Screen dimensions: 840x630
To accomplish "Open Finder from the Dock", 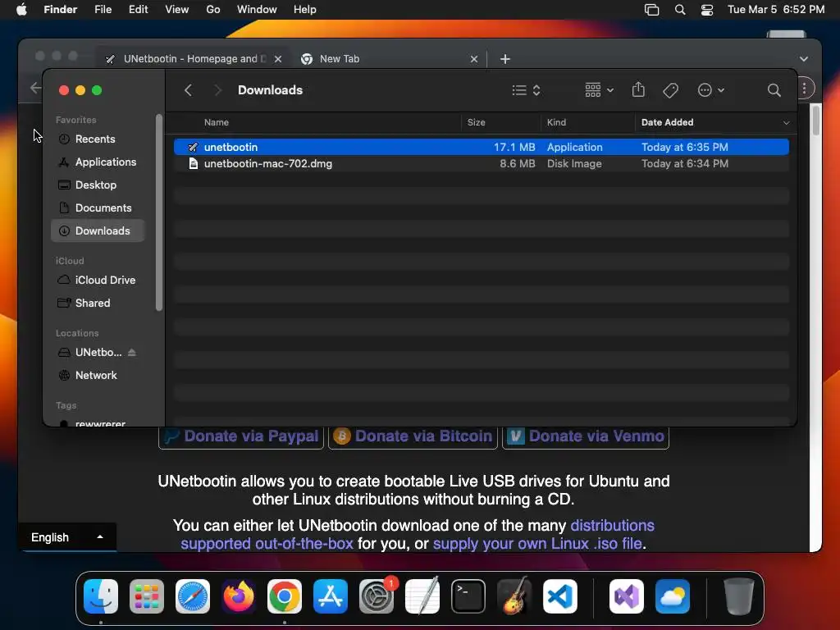I will point(101,596).
